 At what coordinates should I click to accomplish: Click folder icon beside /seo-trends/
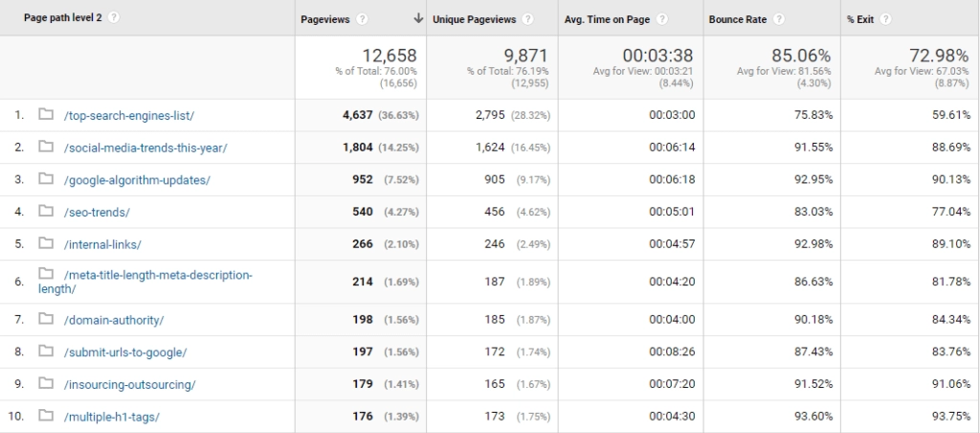[x=46, y=212]
